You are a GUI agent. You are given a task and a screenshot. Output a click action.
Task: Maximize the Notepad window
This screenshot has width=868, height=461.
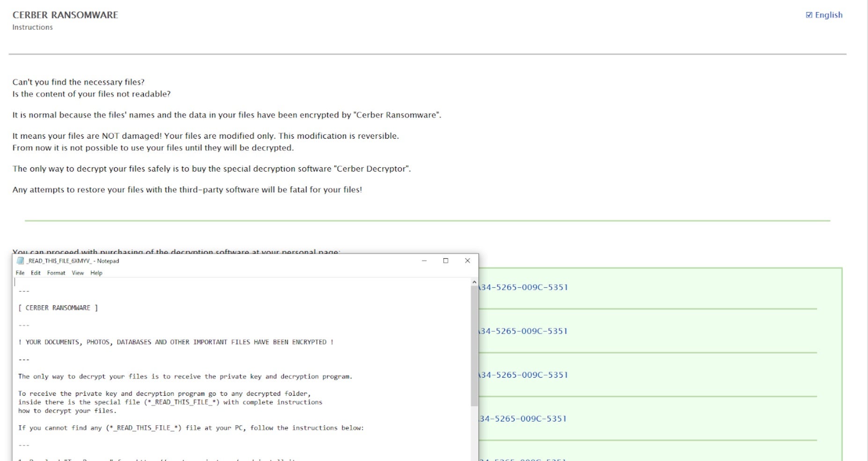coord(446,261)
